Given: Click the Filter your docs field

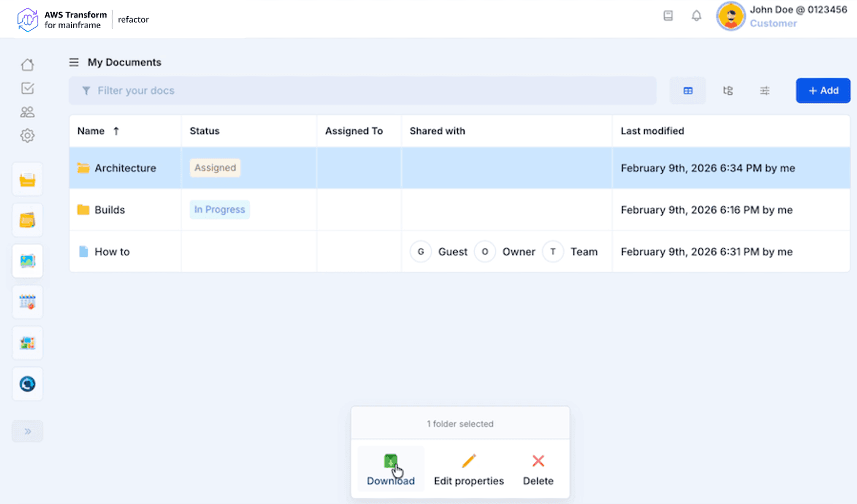Looking at the screenshot, I should (362, 90).
